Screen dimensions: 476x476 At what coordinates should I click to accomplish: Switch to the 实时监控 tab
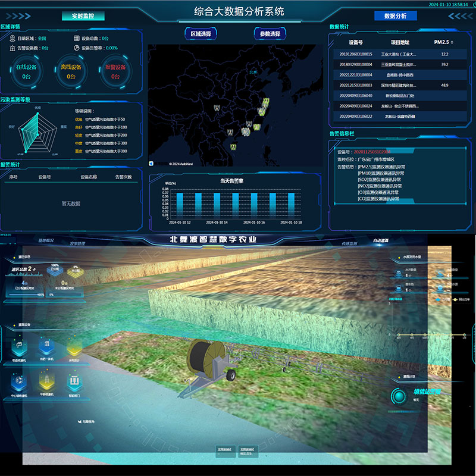(83, 17)
